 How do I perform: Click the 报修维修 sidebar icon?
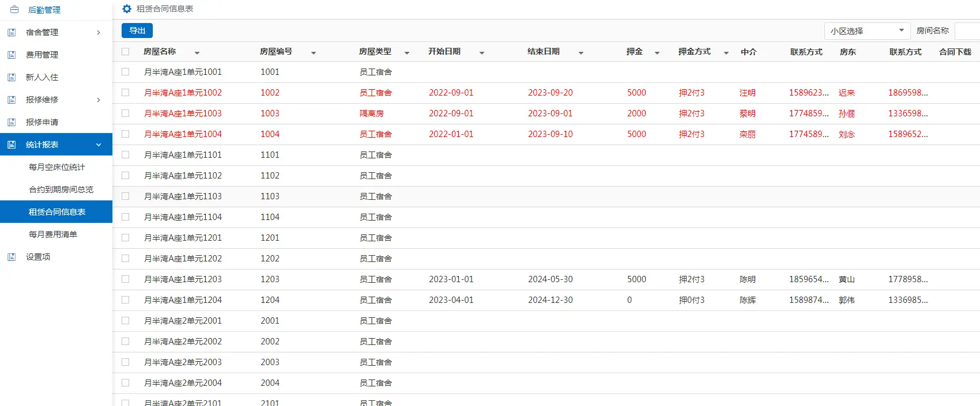(x=12, y=100)
